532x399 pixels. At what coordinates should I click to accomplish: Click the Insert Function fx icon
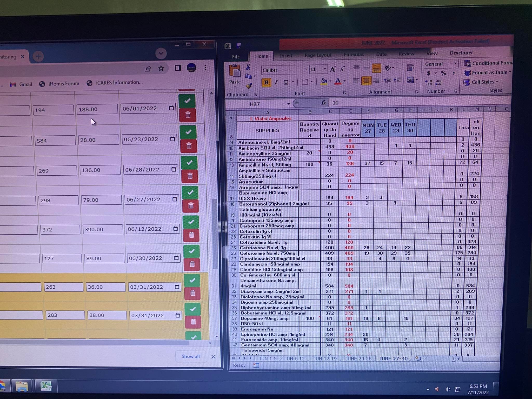323,103
